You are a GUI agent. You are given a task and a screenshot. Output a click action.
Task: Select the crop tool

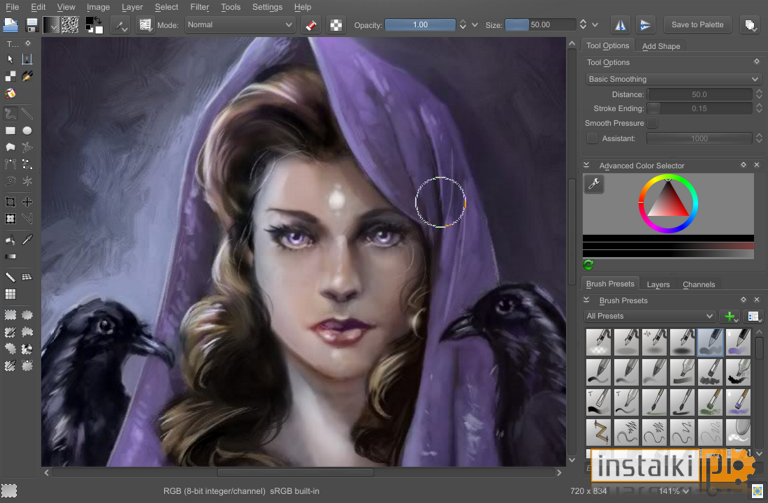10,202
